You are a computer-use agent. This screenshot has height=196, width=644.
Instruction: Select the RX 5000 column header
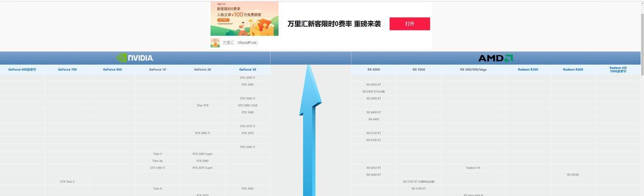point(419,70)
